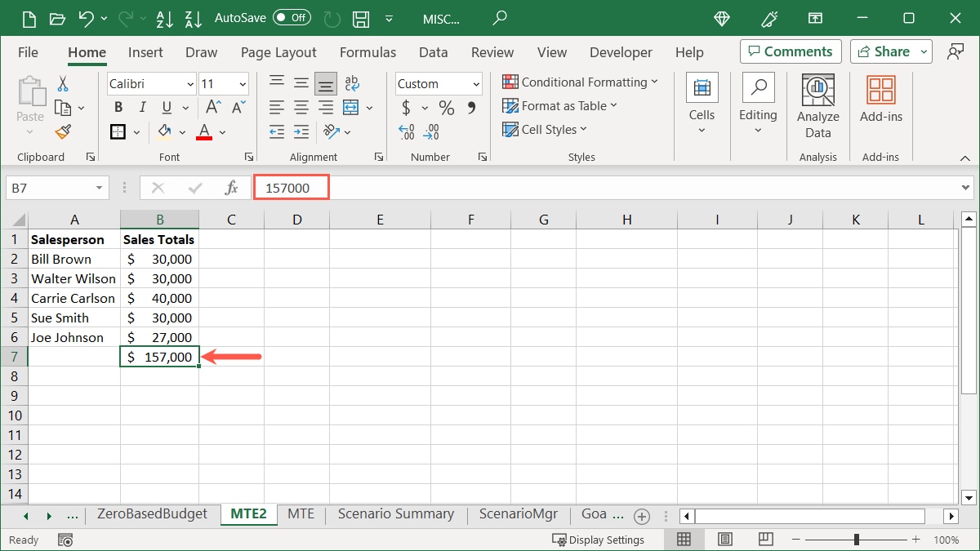Click the Comments button
Viewport: 980px width, 551px height.
click(x=790, y=51)
